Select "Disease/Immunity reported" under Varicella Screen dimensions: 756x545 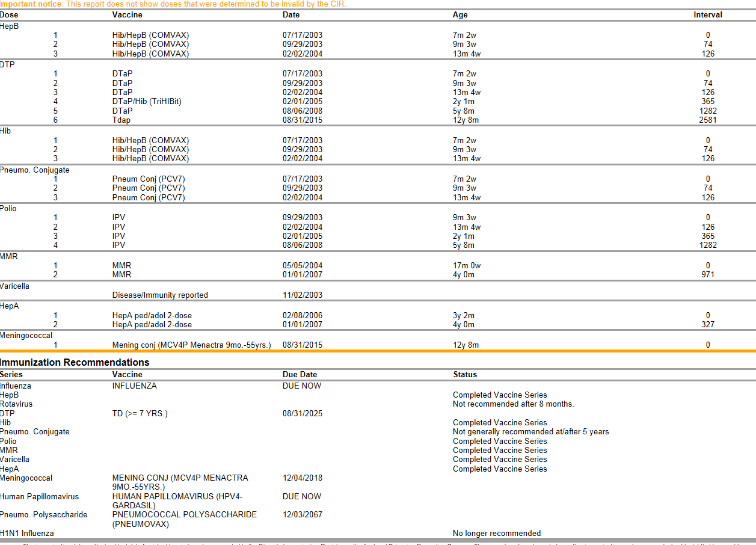point(160,295)
